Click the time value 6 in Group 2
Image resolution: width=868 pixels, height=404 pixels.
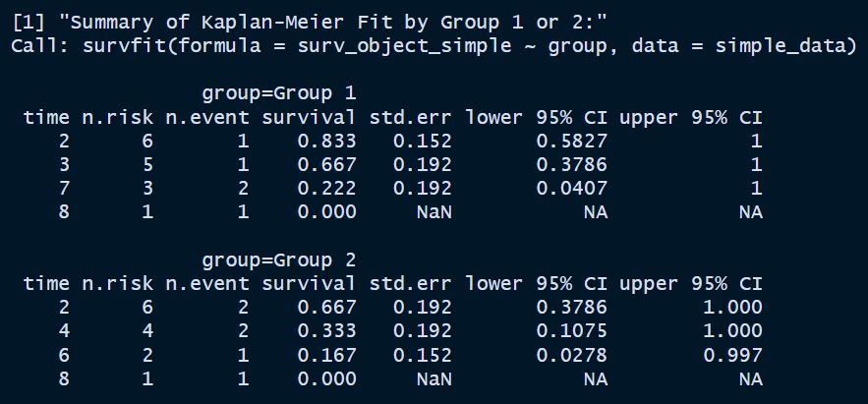(x=64, y=355)
